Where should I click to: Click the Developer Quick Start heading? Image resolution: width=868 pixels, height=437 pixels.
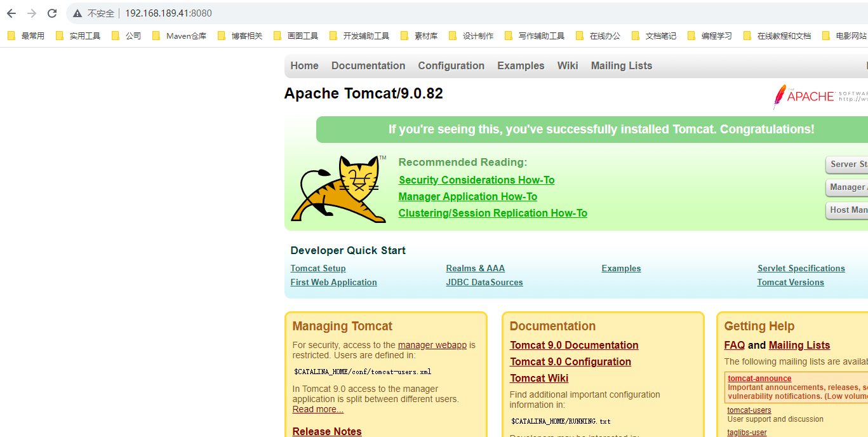click(348, 250)
